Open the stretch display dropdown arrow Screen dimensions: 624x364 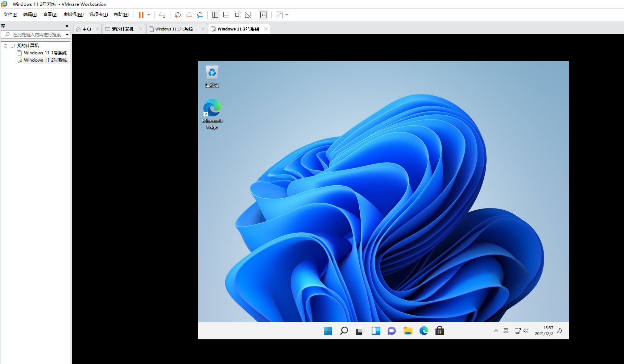point(287,15)
